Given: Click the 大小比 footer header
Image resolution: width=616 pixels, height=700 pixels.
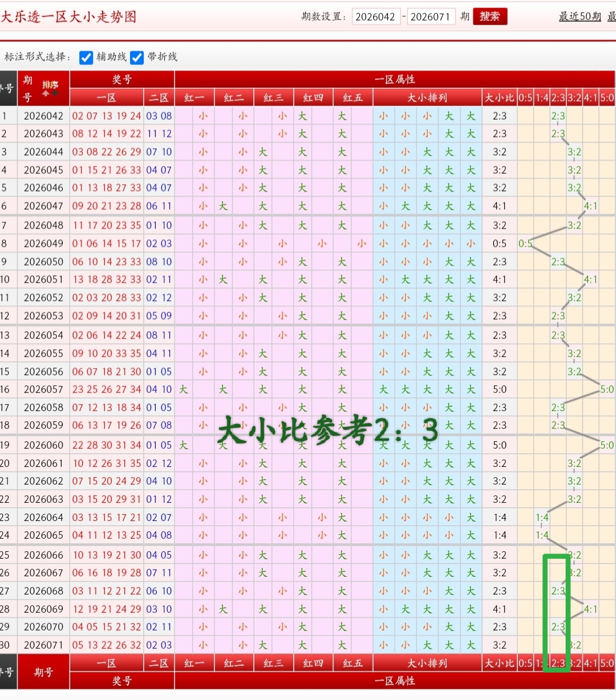Looking at the screenshot, I should (x=500, y=664).
